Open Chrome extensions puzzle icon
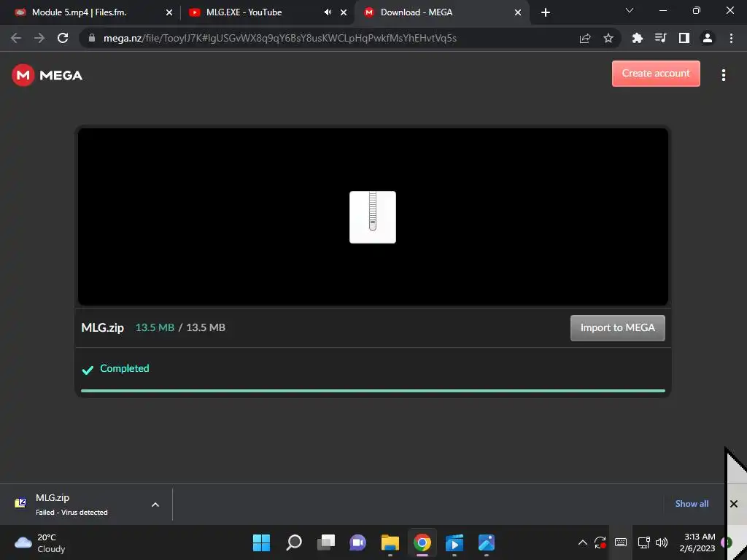 point(637,38)
